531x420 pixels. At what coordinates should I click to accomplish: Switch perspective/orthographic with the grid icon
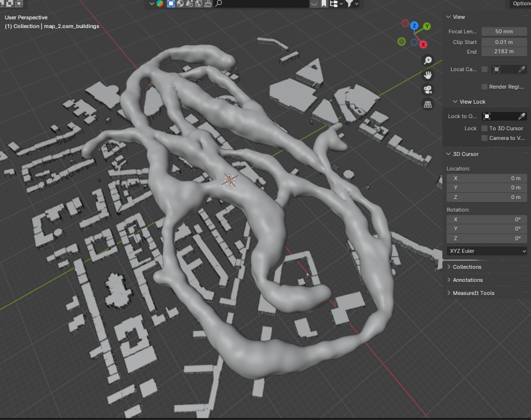click(x=428, y=104)
